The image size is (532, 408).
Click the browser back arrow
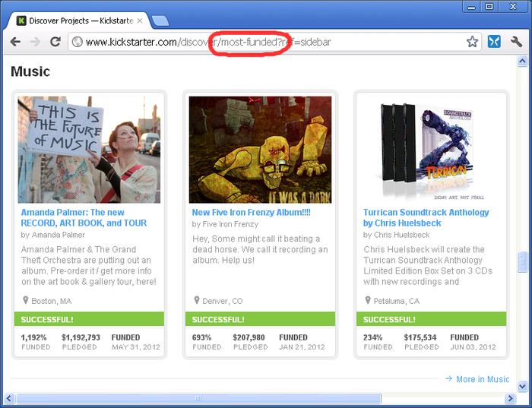click(15, 42)
